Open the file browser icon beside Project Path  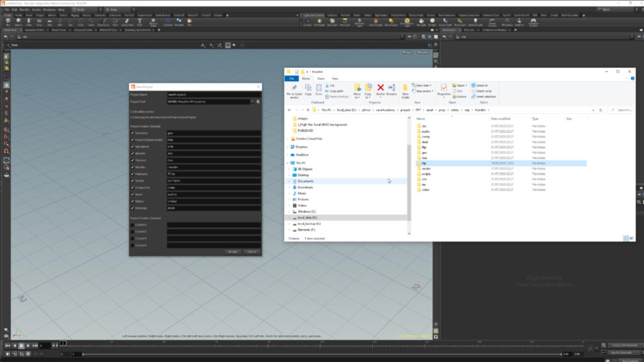(x=257, y=101)
